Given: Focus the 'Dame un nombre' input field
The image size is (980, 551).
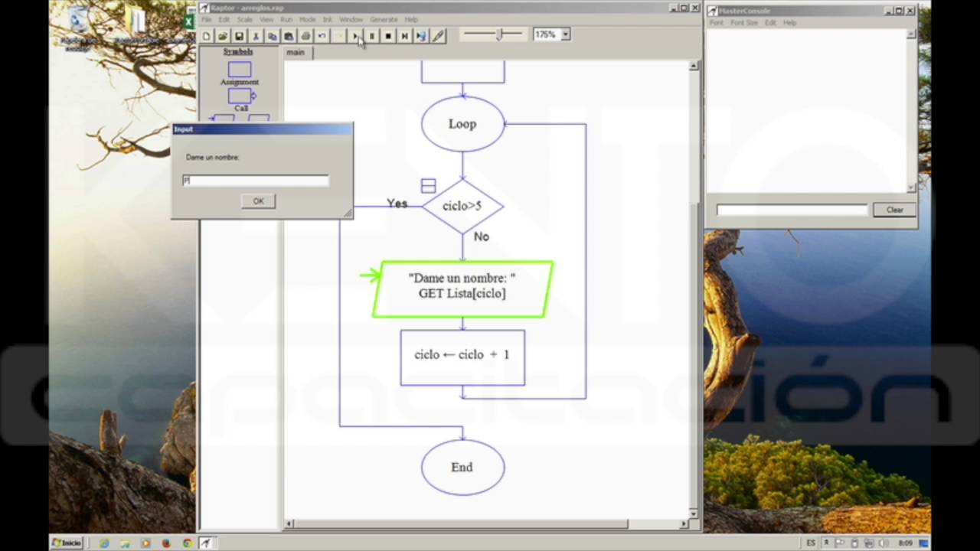Looking at the screenshot, I should click(x=255, y=181).
